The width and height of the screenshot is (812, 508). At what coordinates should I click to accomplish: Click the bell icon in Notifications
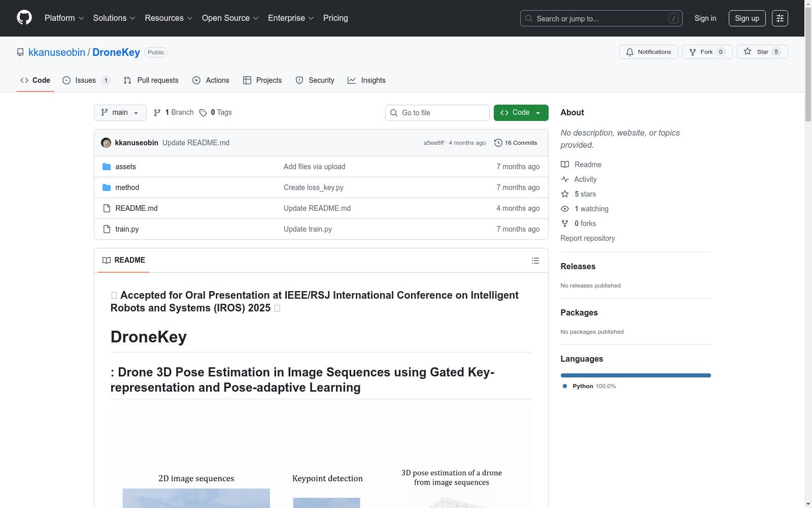tap(630, 52)
